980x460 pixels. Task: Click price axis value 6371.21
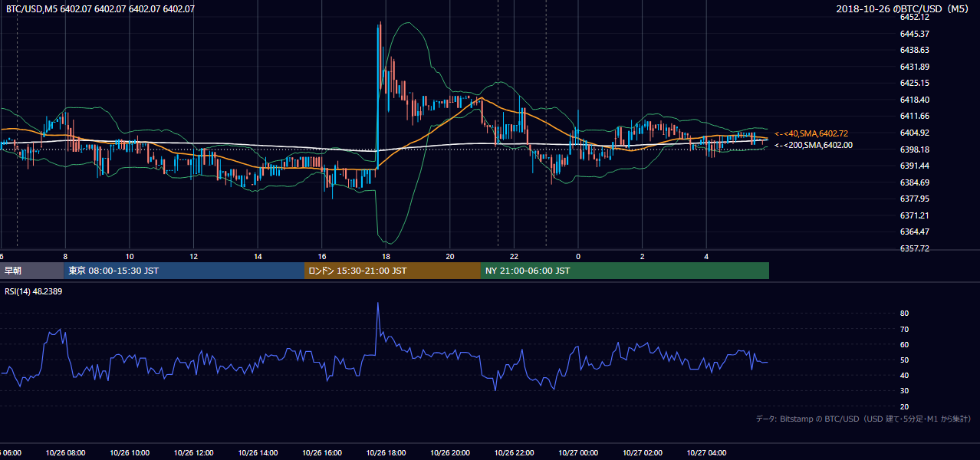point(915,215)
